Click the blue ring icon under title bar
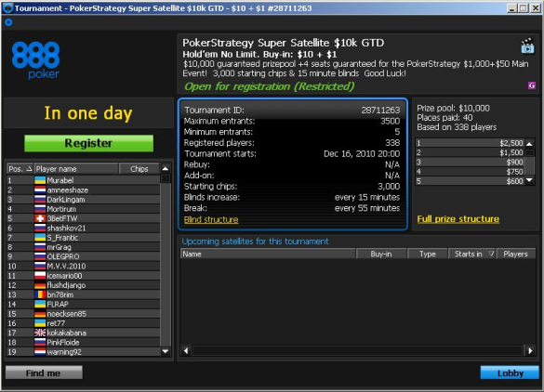The width and height of the screenshot is (544, 392). click(8, 22)
